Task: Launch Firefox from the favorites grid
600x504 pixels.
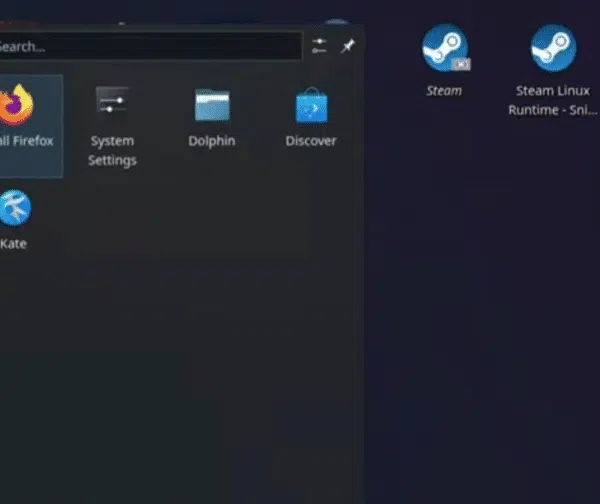Action: pyautogui.click(x=16, y=105)
